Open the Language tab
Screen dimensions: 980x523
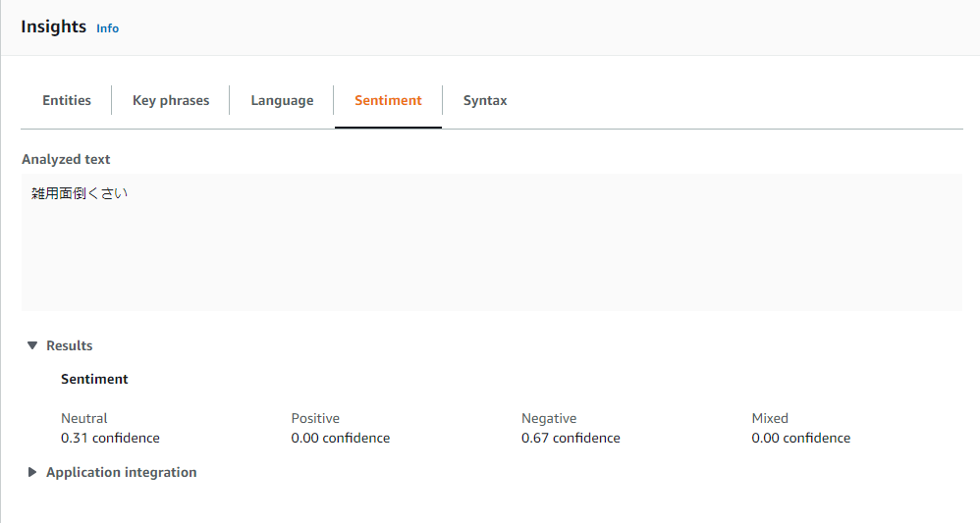pos(282,100)
